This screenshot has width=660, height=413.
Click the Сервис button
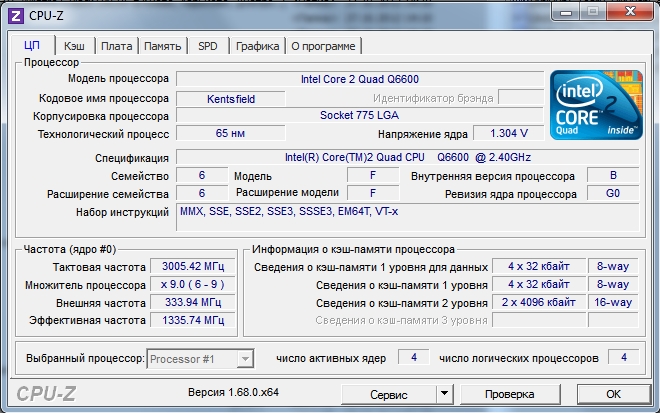point(389,394)
